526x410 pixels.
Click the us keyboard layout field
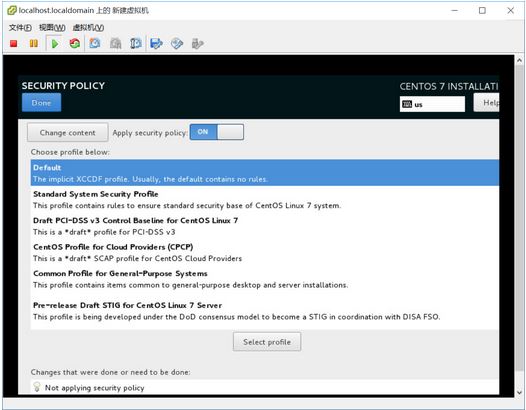(432, 104)
